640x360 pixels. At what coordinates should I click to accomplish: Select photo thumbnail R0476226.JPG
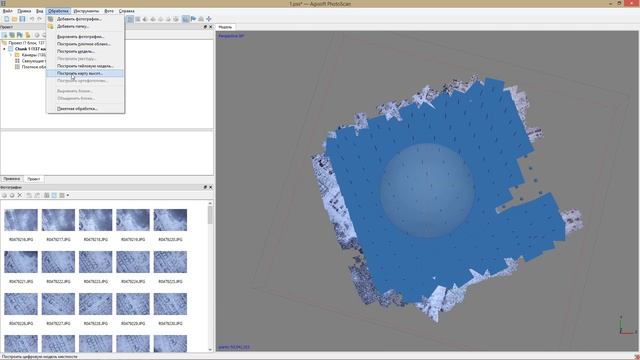21,304
